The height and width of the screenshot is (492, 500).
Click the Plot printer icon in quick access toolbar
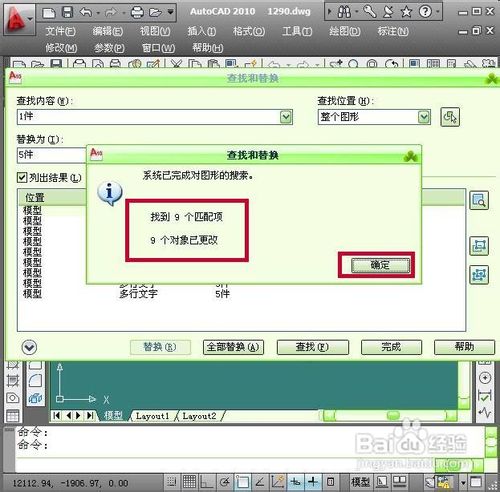(137, 13)
